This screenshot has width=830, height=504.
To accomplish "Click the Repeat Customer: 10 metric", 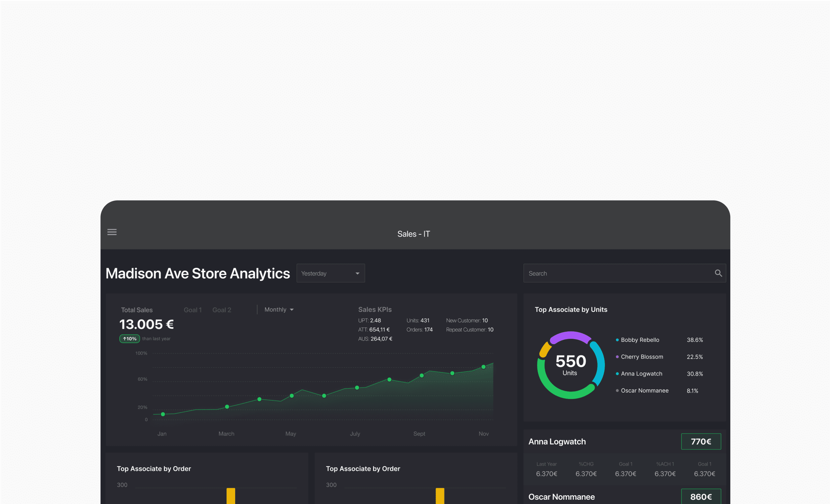I will [470, 330].
